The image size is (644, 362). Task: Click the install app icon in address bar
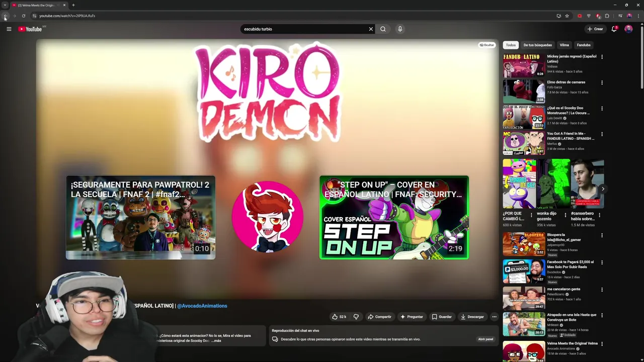coord(558,16)
